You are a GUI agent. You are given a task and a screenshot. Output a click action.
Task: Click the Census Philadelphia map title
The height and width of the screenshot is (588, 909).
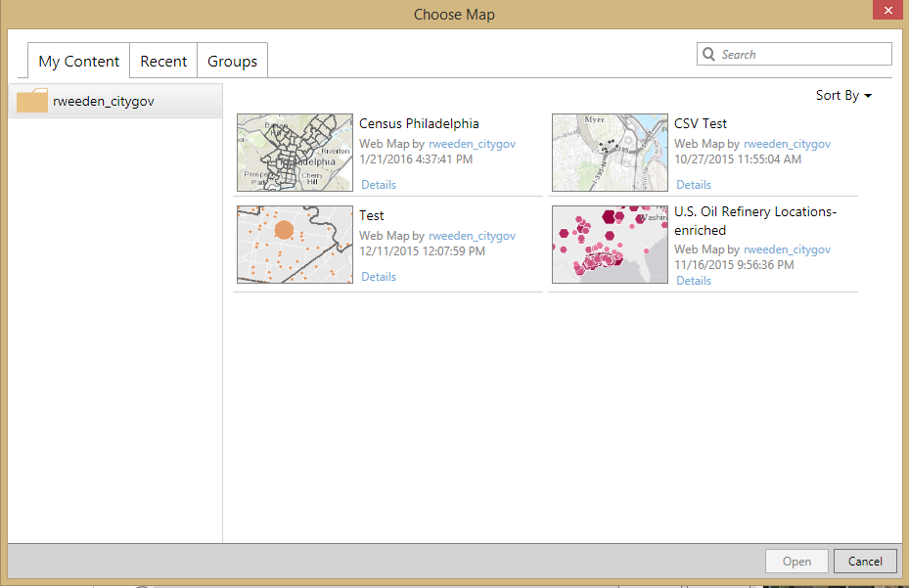coord(419,124)
